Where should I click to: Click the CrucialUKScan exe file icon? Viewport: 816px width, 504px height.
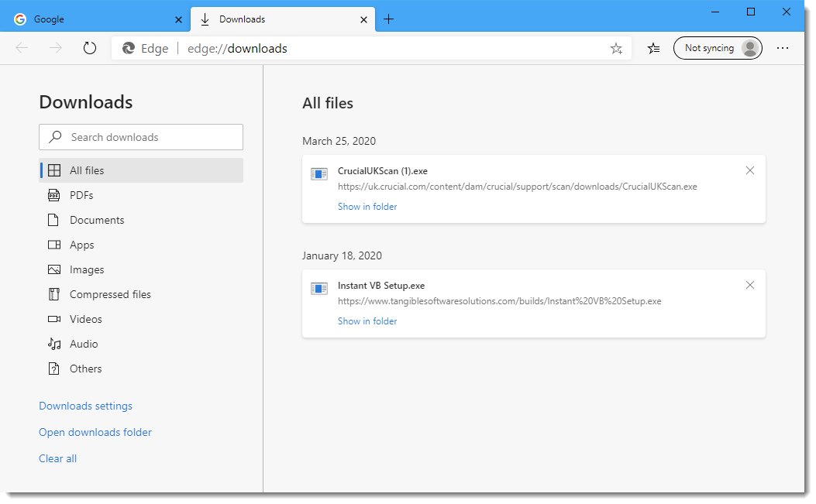click(x=319, y=173)
